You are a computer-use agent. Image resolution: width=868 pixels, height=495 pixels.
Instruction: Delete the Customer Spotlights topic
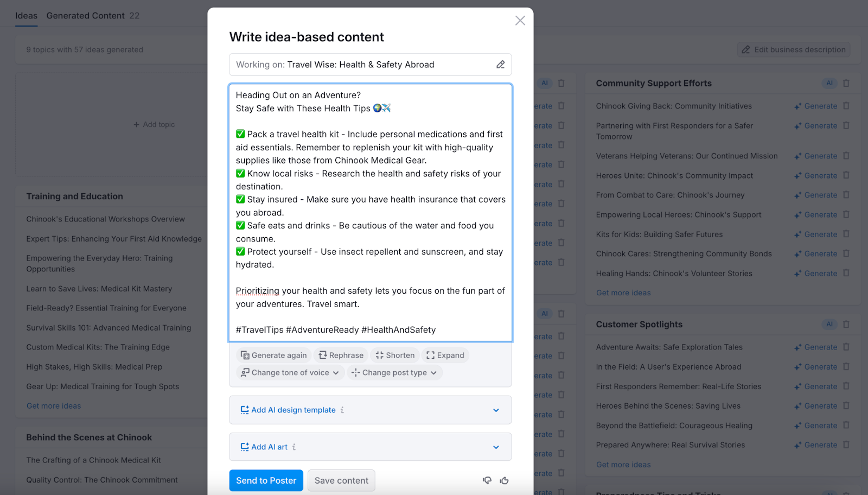pyautogui.click(x=846, y=324)
